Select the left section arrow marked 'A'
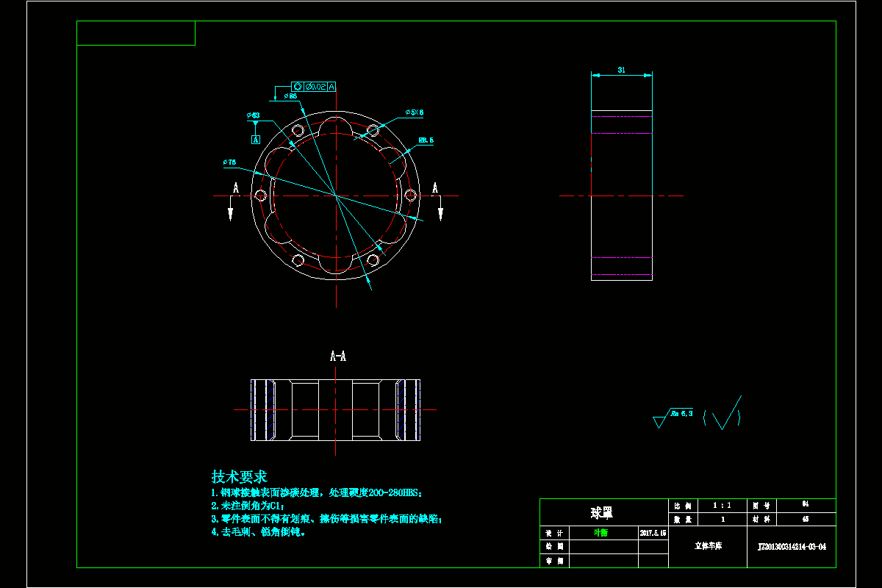Image resolution: width=882 pixels, height=588 pixels. tap(232, 201)
